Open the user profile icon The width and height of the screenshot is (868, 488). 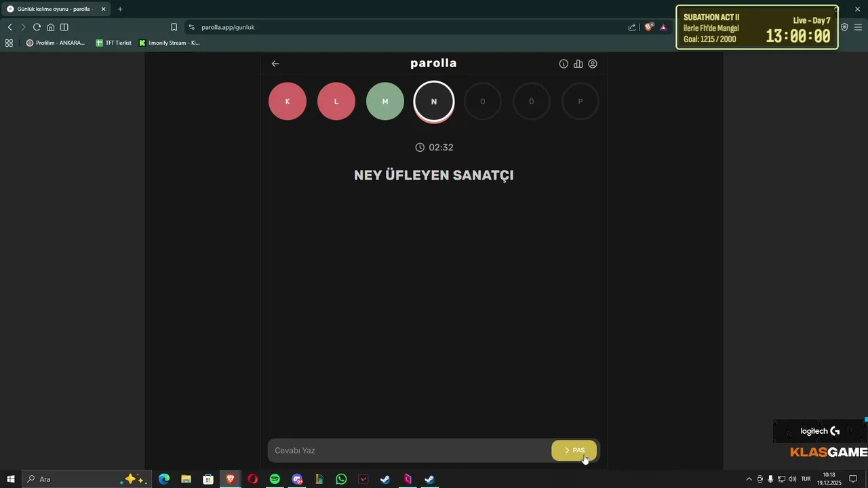pyautogui.click(x=593, y=64)
